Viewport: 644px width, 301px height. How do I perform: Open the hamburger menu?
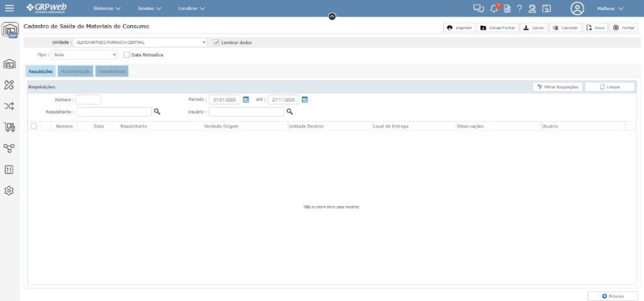pyautogui.click(x=9, y=8)
